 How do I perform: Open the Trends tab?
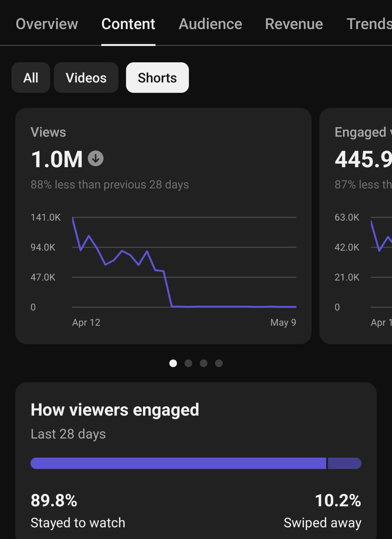369,24
